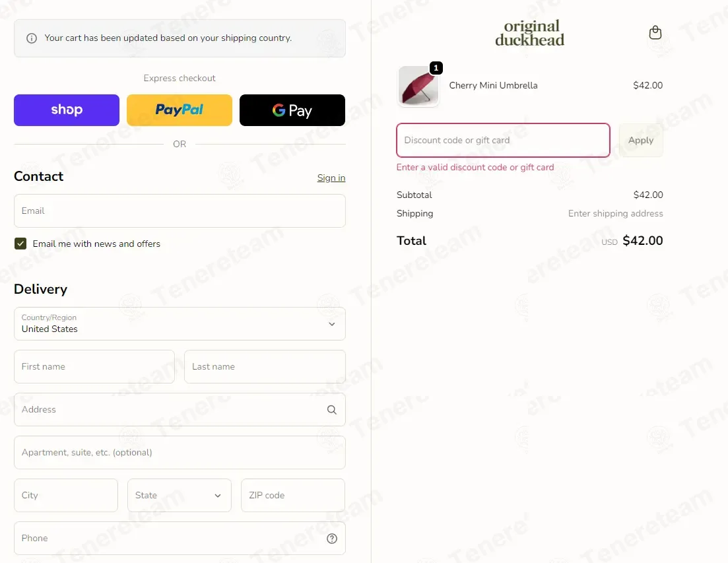Choose PayPal express checkout

180,110
